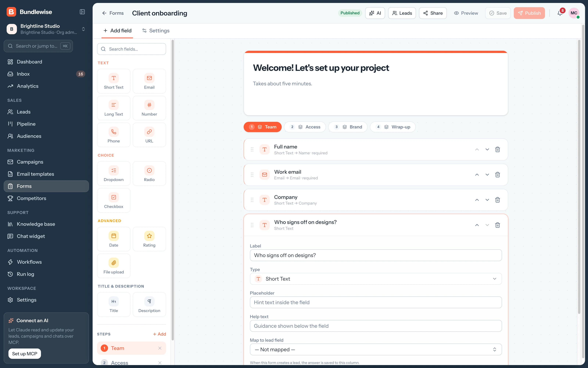Delete the Company field
This screenshot has height=368, width=588.
pyautogui.click(x=497, y=200)
